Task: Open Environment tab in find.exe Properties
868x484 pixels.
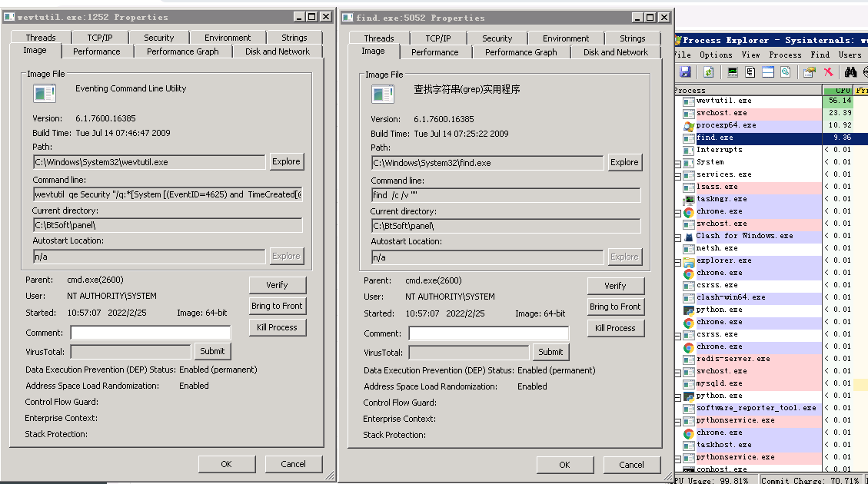Action: (566, 38)
